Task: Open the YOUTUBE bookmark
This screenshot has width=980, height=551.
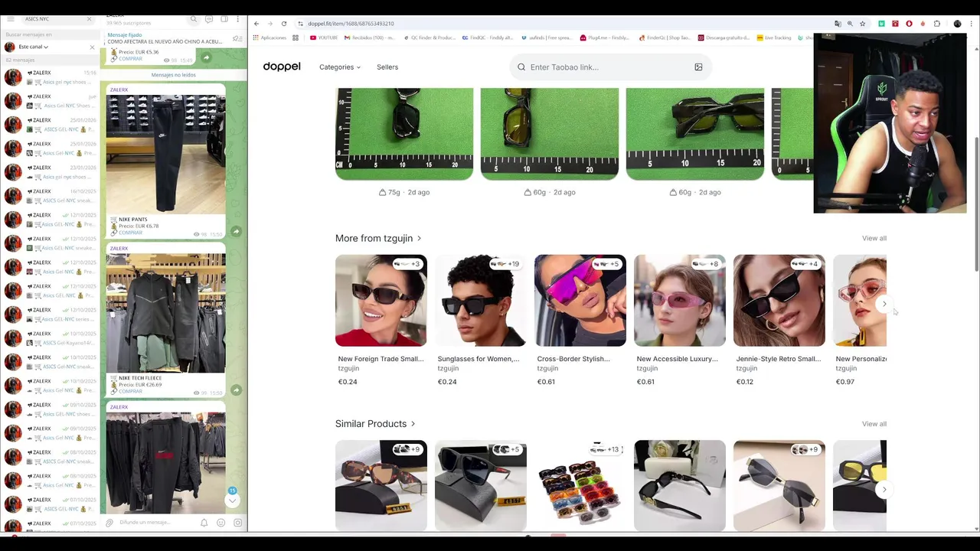Action: coord(324,37)
